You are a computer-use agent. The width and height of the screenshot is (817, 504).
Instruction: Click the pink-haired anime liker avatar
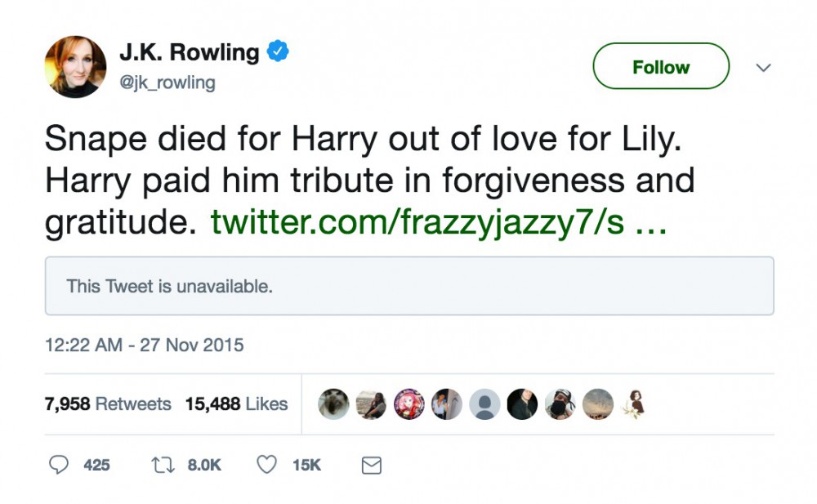(x=409, y=404)
